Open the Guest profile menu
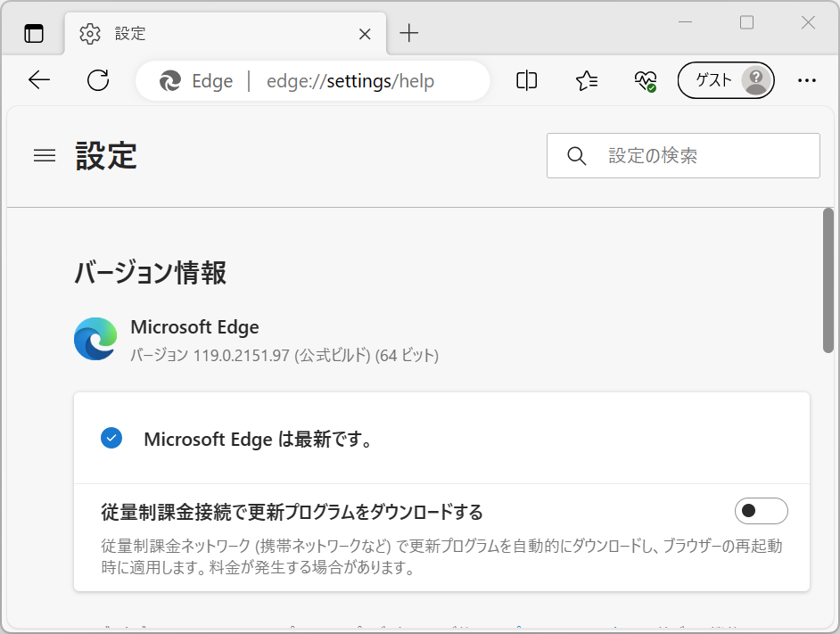840x634 pixels. (725, 80)
